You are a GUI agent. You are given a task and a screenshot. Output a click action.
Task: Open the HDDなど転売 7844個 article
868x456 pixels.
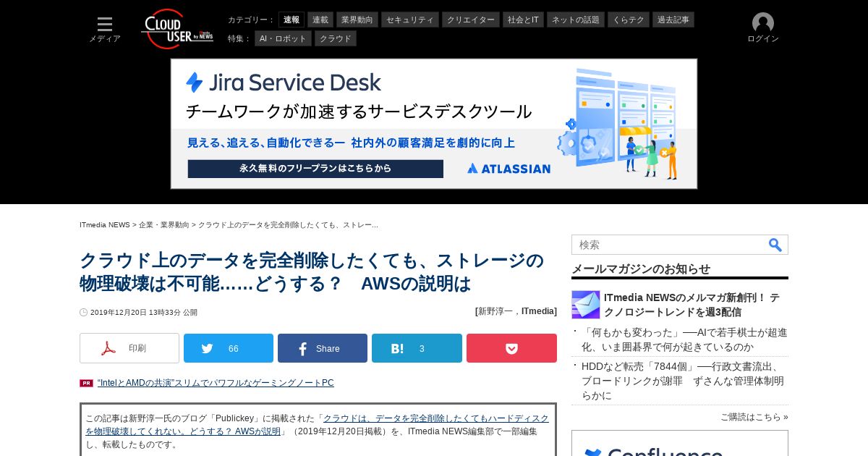point(683,381)
